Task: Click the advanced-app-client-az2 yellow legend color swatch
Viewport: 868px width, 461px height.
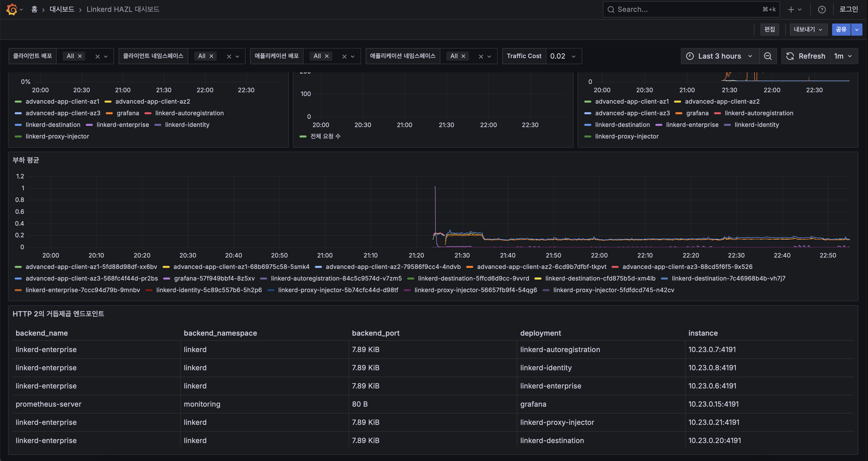Action: [x=108, y=102]
